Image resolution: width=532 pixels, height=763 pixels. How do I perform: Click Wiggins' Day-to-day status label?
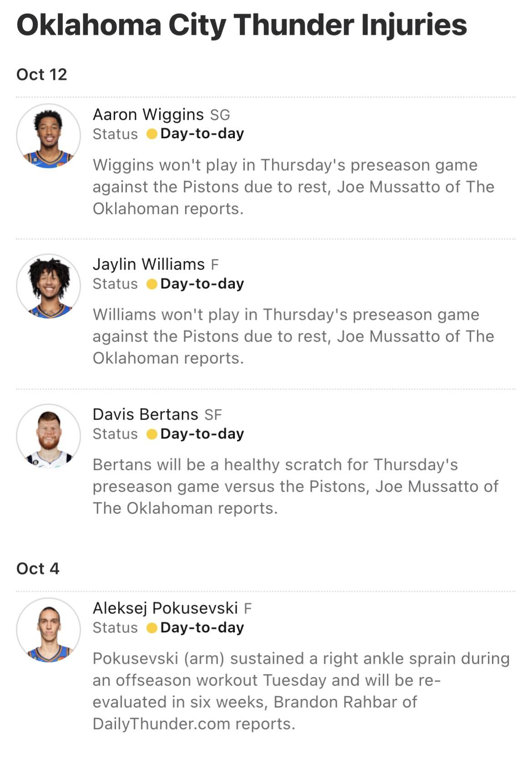pos(202,134)
